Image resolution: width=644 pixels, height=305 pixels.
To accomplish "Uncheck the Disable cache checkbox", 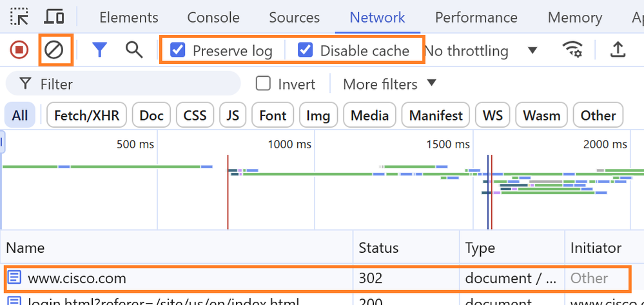I will click(x=305, y=50).
